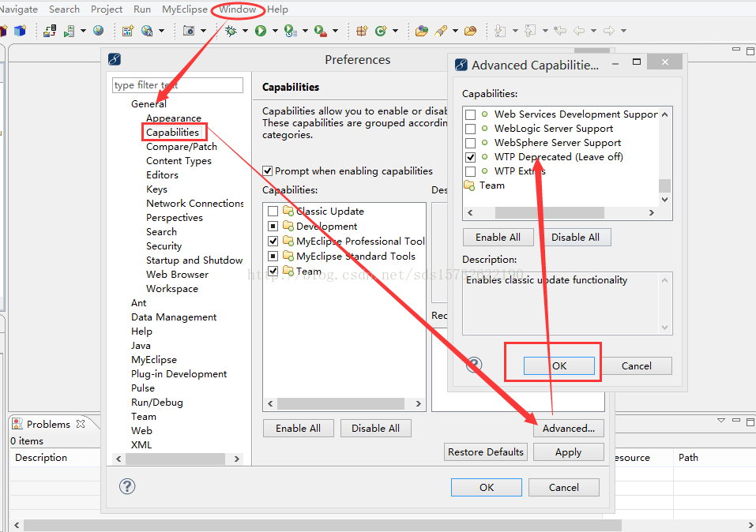Open the Forward history dropdown arrow
Image resolution: width=756 pixels, height=532 pixels.
[x=623, y=31]
